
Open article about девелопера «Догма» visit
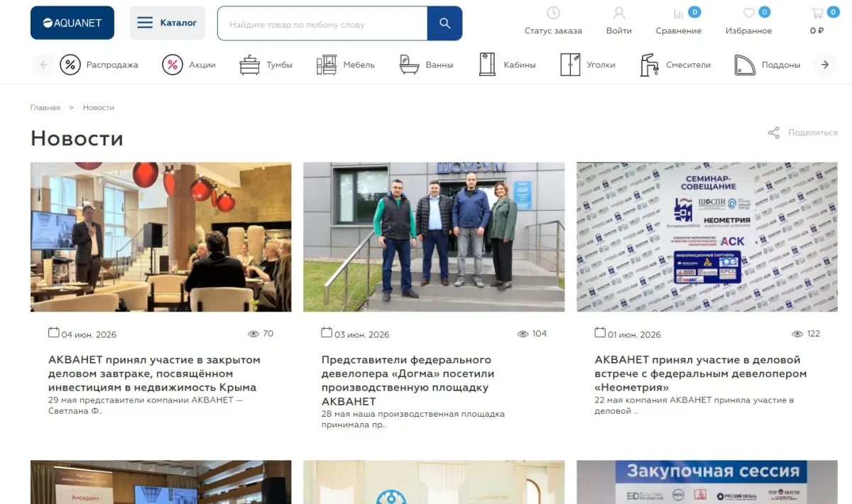click(x=408, y=380)
